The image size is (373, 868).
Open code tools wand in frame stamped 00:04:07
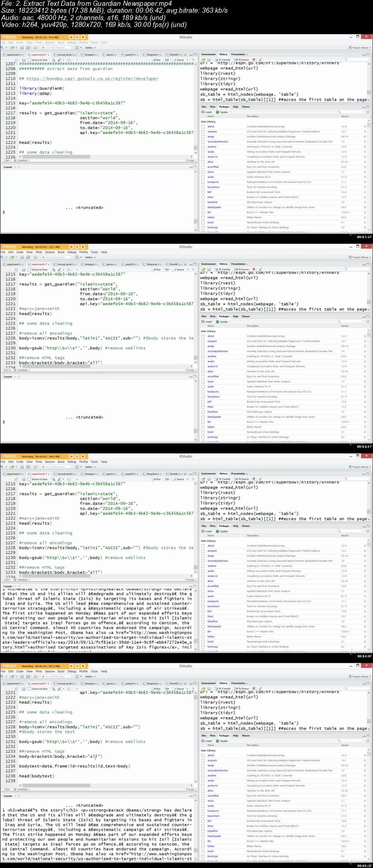[60, 479]
